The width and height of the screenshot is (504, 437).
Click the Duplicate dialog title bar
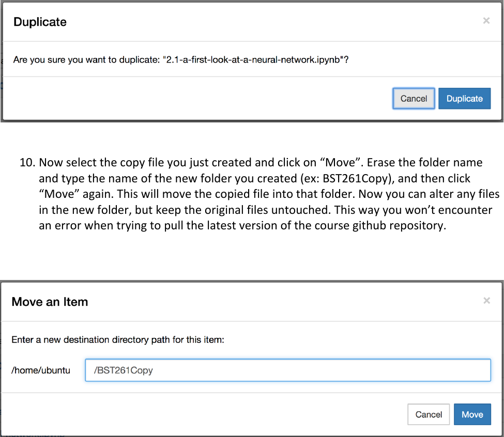point(40,22)
